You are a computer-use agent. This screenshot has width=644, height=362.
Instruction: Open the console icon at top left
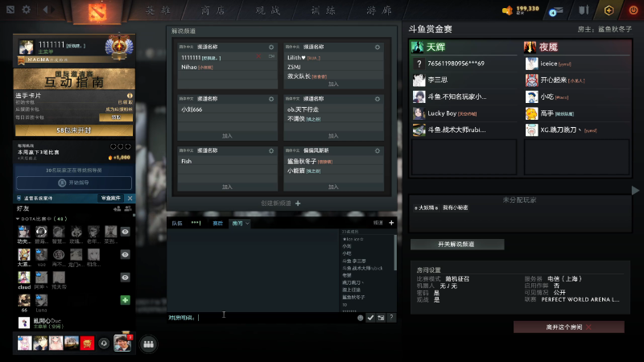point(10,9)
